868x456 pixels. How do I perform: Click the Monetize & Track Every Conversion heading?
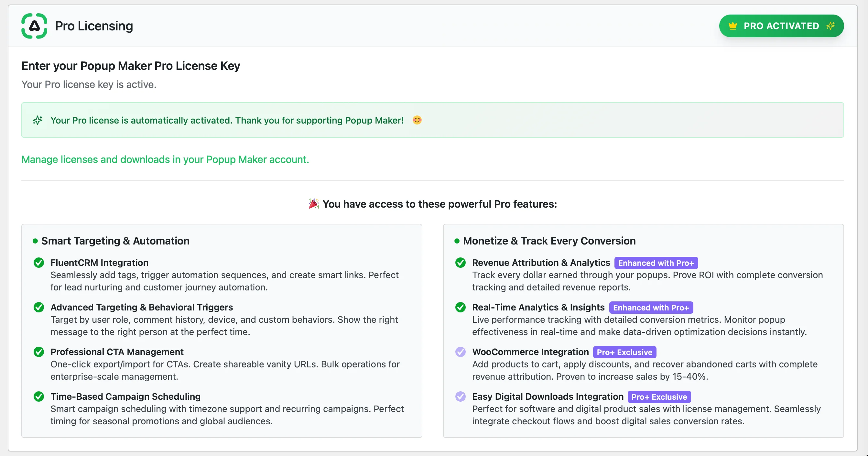549,241
